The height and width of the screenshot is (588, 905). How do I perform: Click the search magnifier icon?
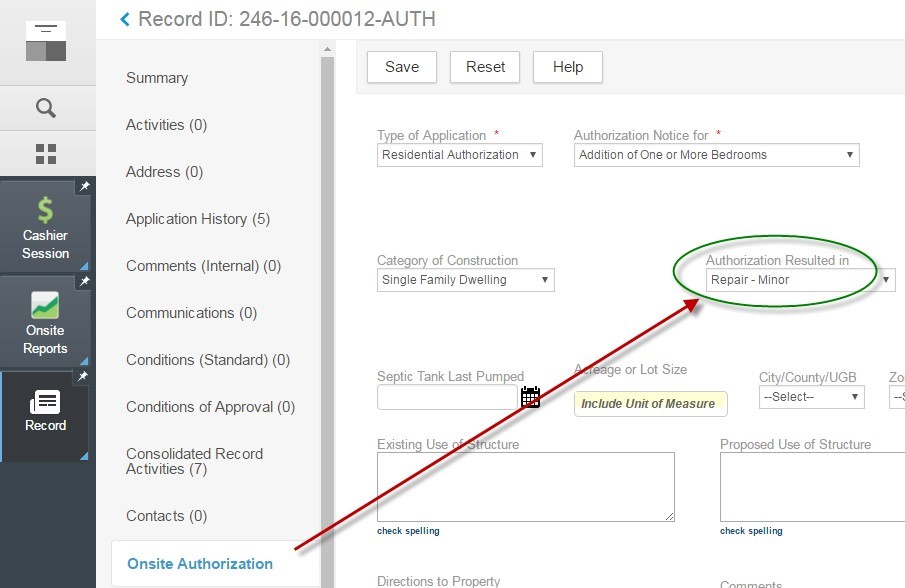[x=46, y=108]
